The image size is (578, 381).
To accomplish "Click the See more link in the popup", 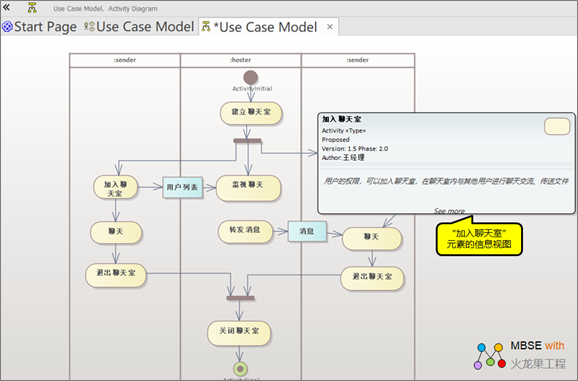I will (449, 211).
